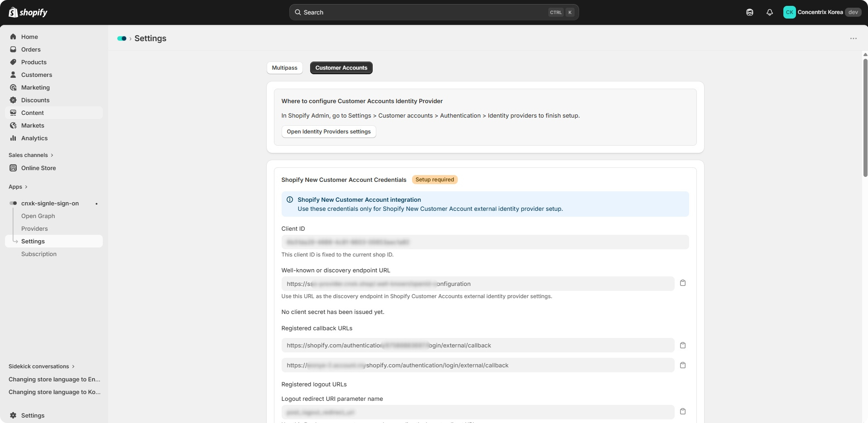Copy the discovery endpoint URL
Screen dimensions: 868x423
(x=683, y=283)
